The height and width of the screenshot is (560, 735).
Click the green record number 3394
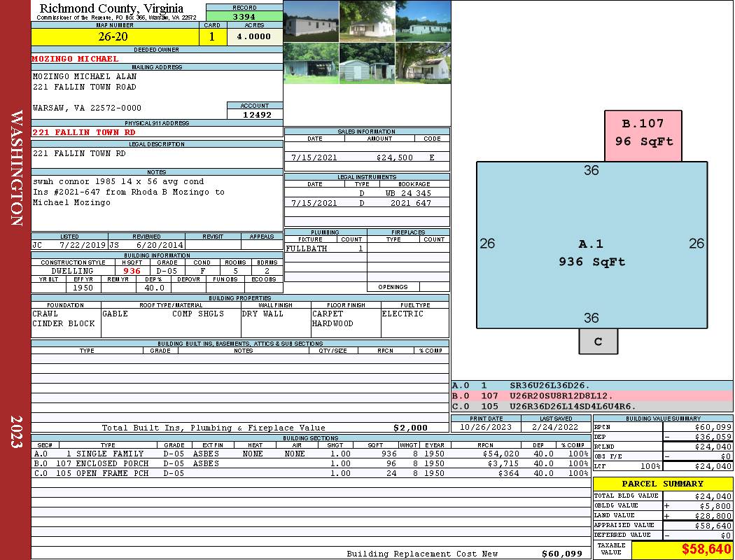click(x=244, y=16)
